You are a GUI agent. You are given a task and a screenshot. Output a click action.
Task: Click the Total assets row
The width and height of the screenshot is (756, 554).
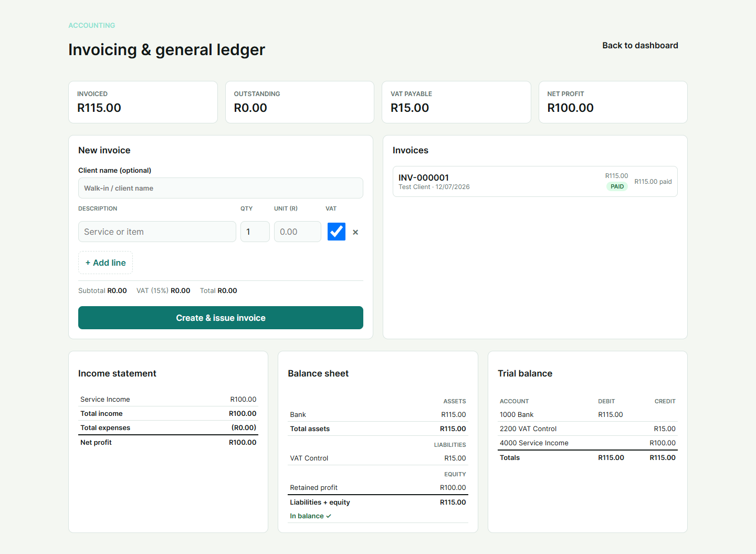pos(378,428)
